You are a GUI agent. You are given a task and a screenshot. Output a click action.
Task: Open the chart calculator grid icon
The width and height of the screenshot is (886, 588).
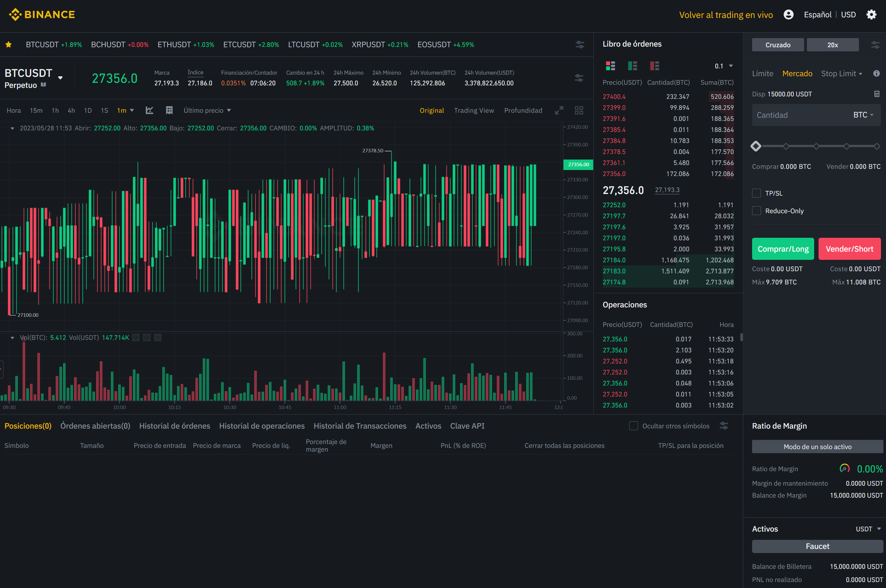169,110
